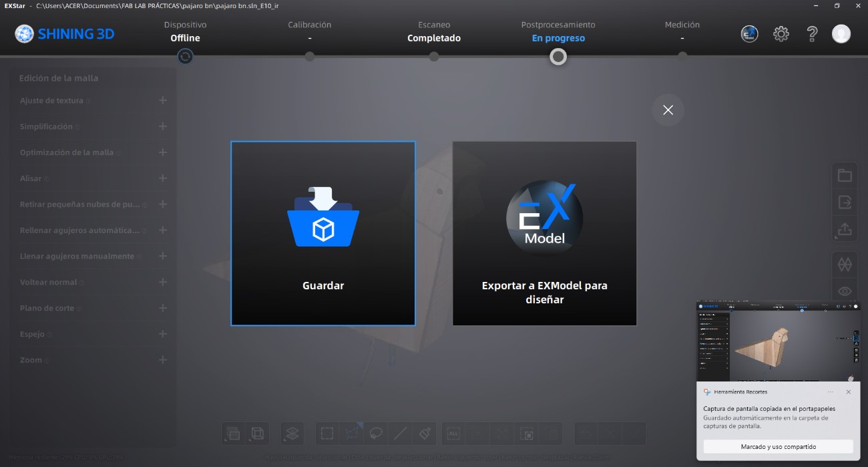The image size is (868, 467).
Task: Expand the Espejo section
Action: 163,334
